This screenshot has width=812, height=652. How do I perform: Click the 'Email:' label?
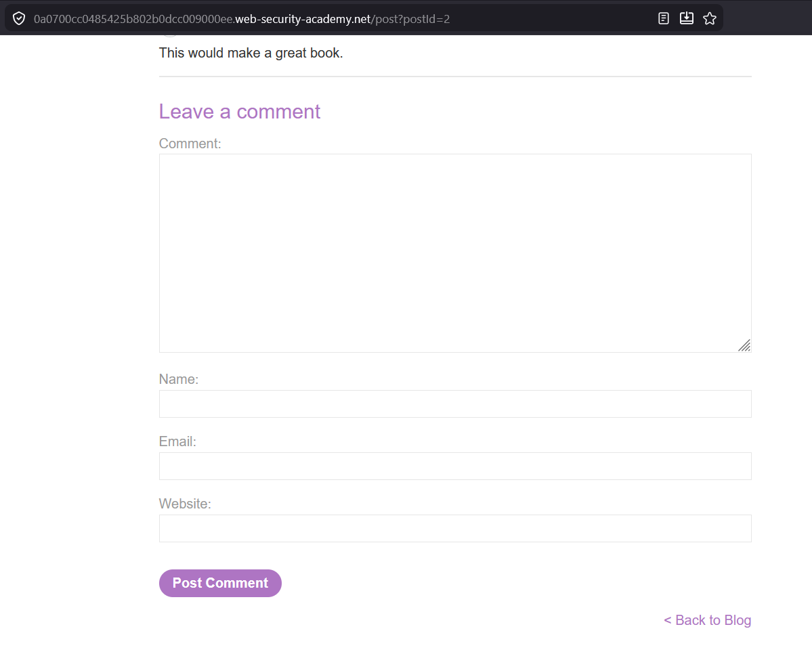click(177, 441)
